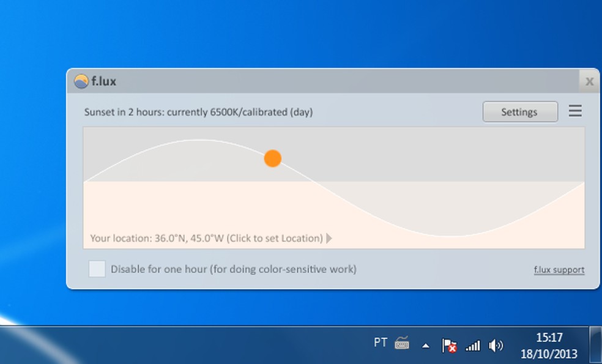
Task: Click the orange sun marker on curve
Action: click(273, 158)
